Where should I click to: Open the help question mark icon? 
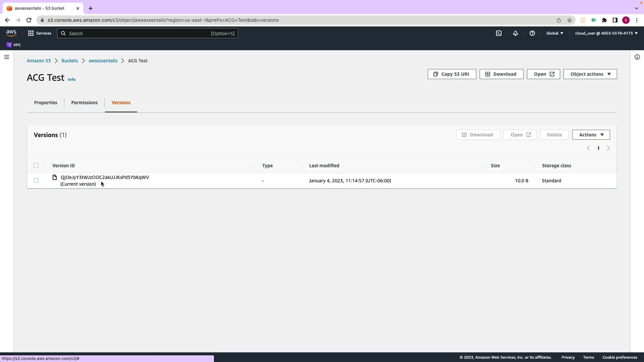(532, 33)
